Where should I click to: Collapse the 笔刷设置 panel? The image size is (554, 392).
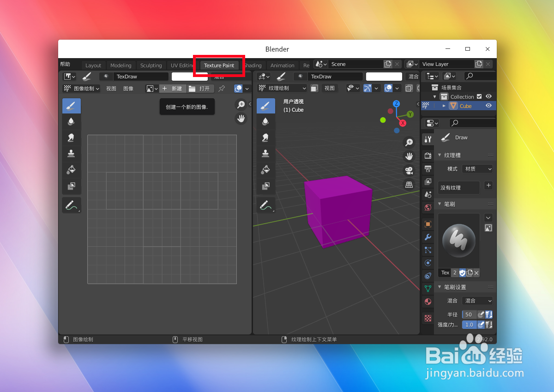pos(440,287)
